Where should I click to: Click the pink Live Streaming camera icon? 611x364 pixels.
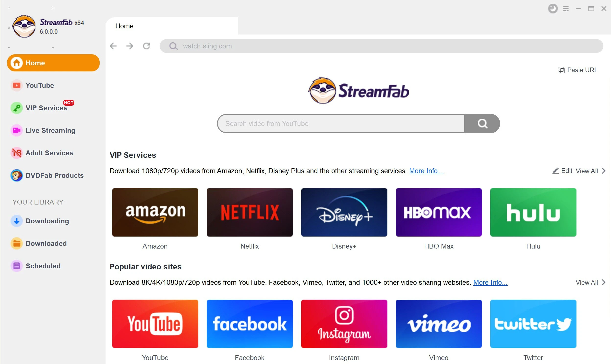click(16, 130)
